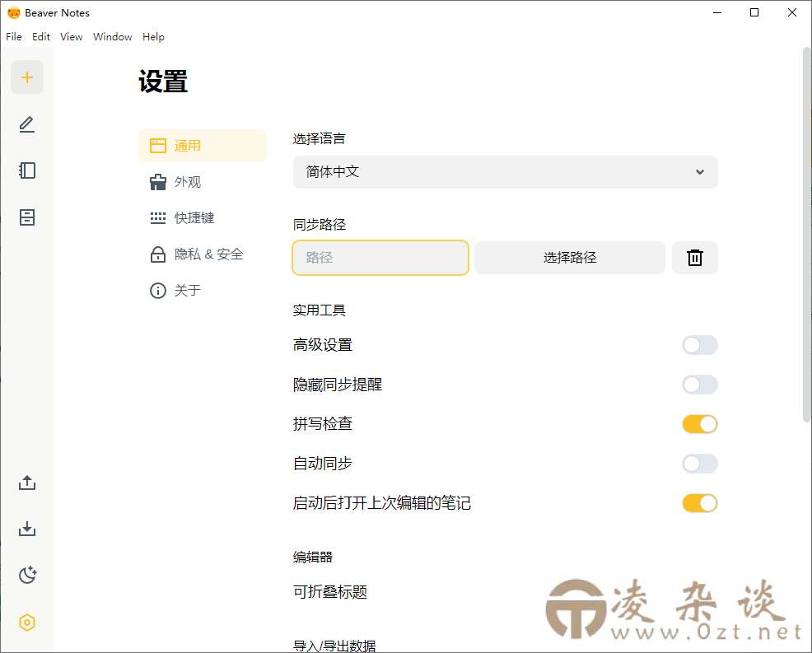Minimize the Beaver Notes window
812x653 pixels.
point(717,12)
